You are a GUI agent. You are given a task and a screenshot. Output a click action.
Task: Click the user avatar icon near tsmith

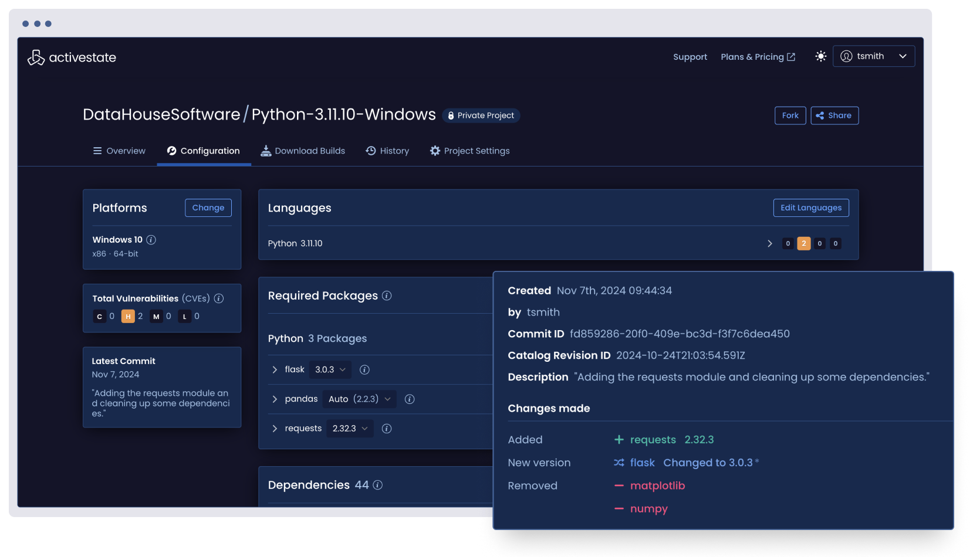tap(846, 56)
